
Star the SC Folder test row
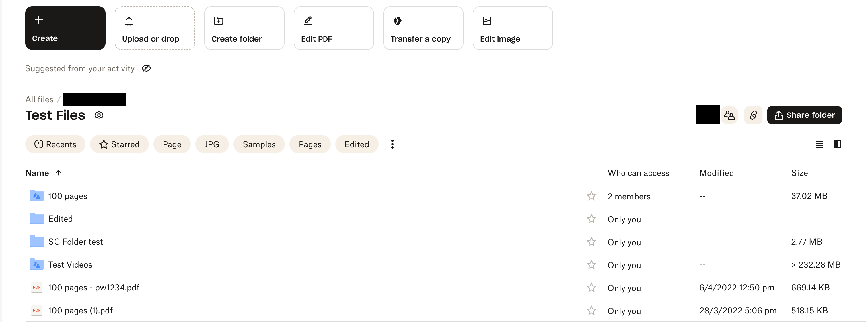(591, 242)
